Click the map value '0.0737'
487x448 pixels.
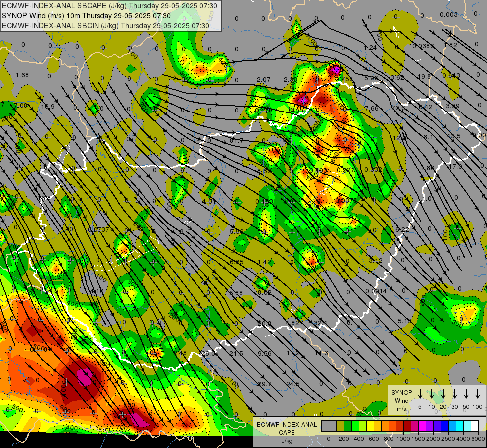98,230
